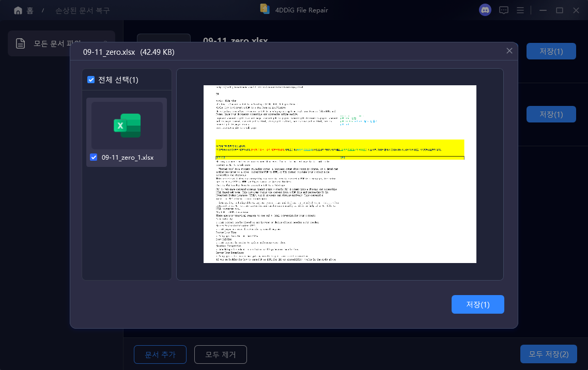Click the 모두 저장(2) button

pos(549,354)
